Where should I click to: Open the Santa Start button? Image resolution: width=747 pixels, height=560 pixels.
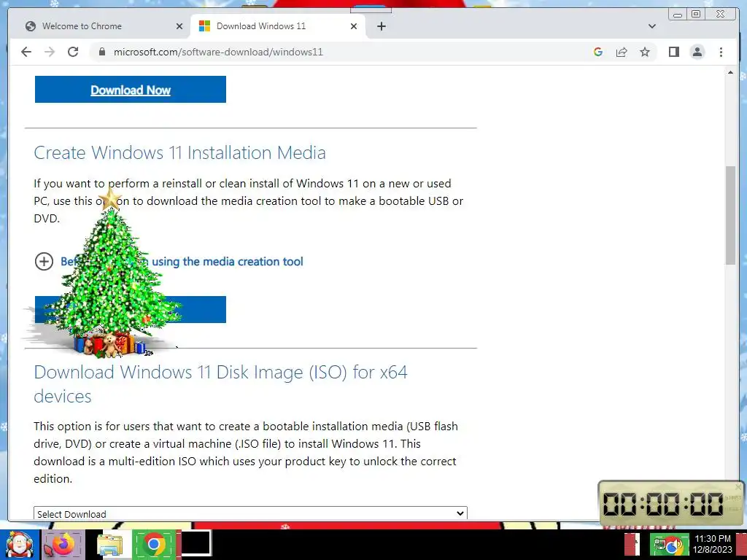click(19, 545)
